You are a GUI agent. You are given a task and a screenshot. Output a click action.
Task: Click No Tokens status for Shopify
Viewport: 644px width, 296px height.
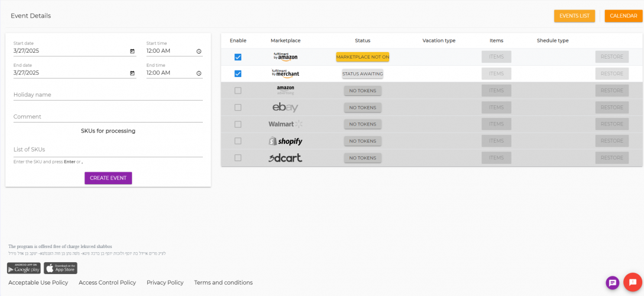(363, 141)
